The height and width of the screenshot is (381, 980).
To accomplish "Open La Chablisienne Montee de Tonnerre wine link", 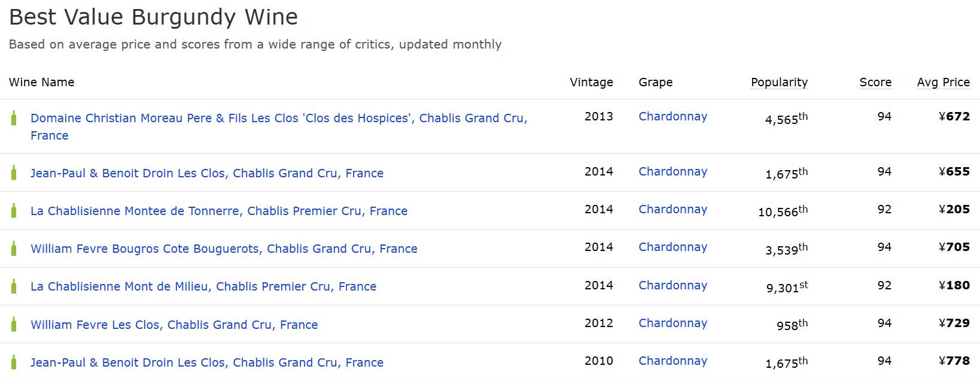I will pos(218,211).
